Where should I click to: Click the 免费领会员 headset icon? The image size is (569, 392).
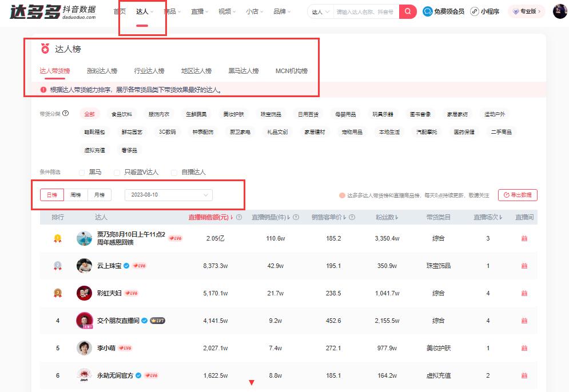pos(427,11)
